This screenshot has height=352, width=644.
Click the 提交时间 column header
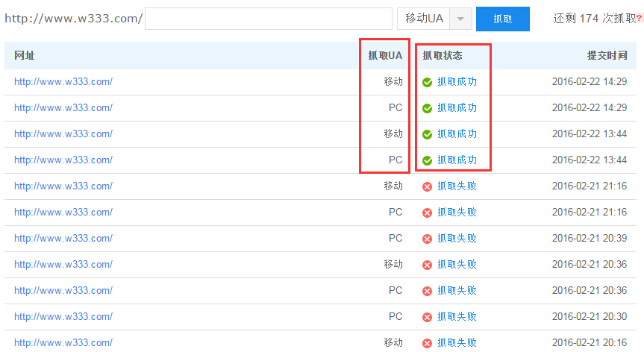pyautogui.click(x=607, y=55)
